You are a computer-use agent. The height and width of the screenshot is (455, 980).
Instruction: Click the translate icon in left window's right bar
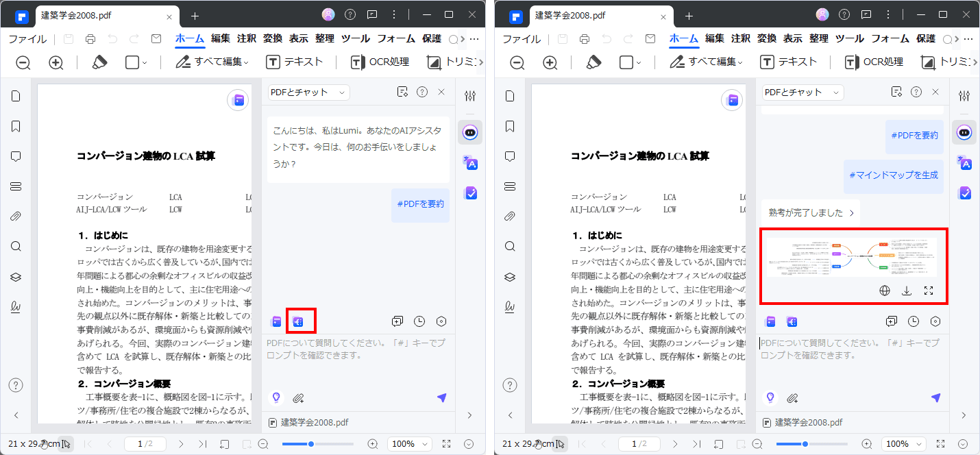(x=470, y=163)
